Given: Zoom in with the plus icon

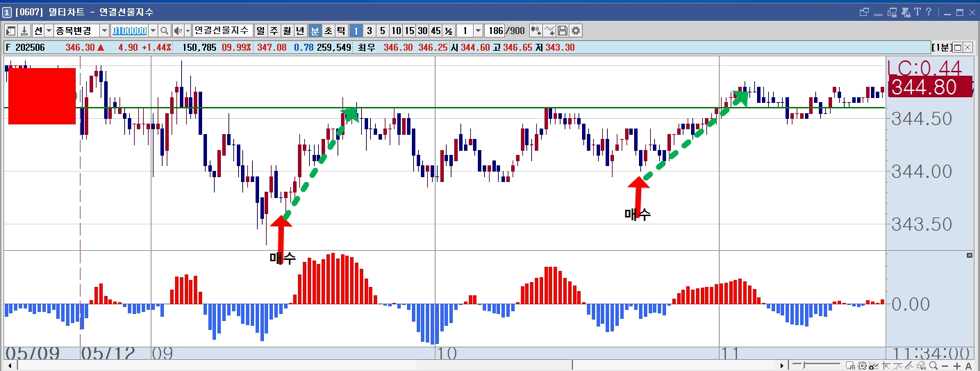Looking at the screenshot, I should coord(957,365).
